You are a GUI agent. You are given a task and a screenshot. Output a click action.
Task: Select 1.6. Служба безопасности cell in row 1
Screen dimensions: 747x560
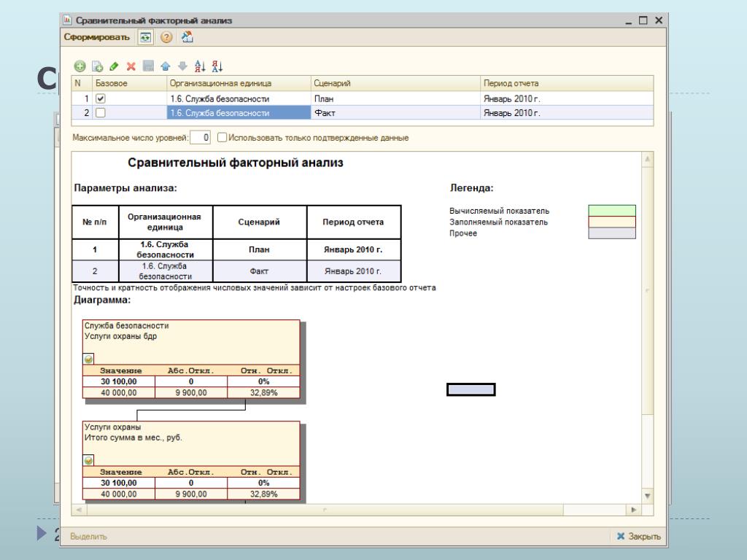[x=239, y=98]
